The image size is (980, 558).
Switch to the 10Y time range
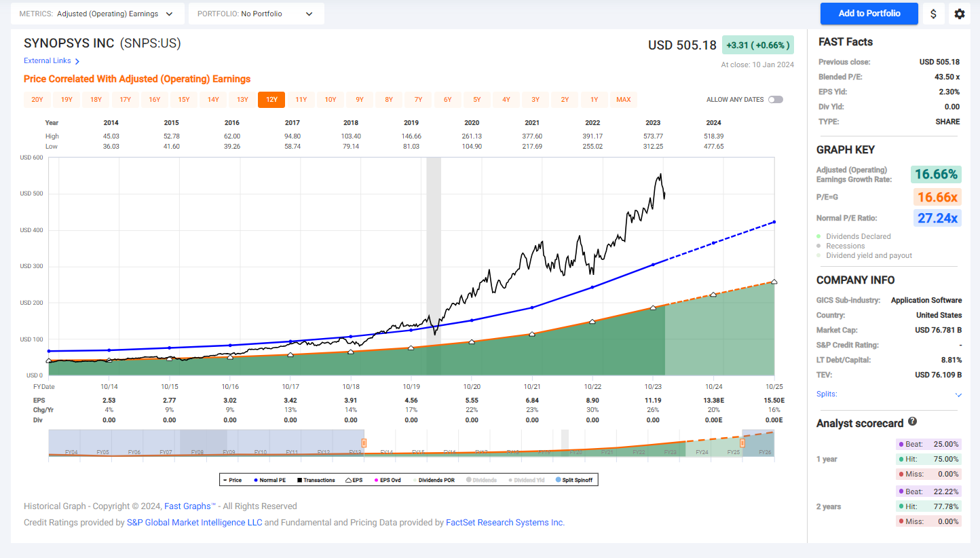(x=331, y=100)
